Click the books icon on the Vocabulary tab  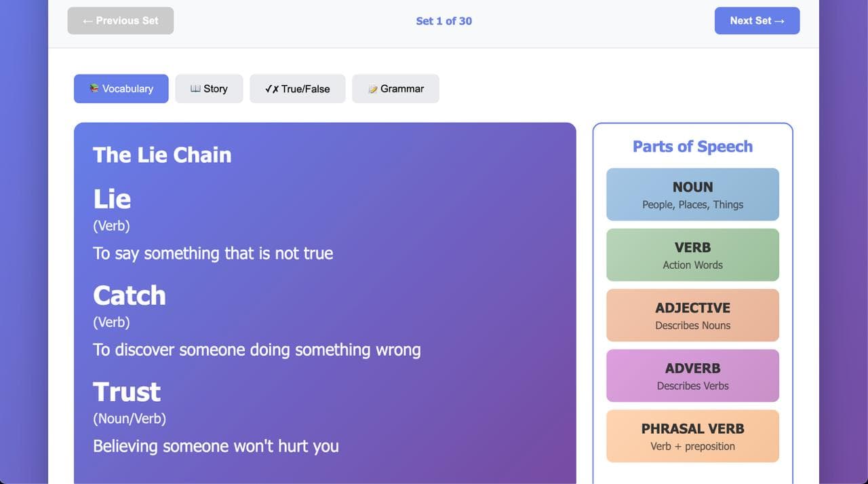coord(94,88)
